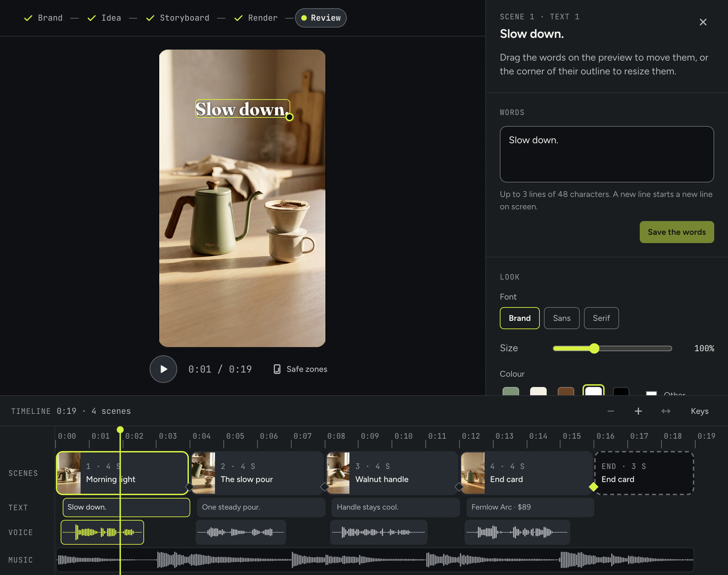This screenshot has height=575, width=728.
Task: Play the video preview
Action: coord(163,369)
